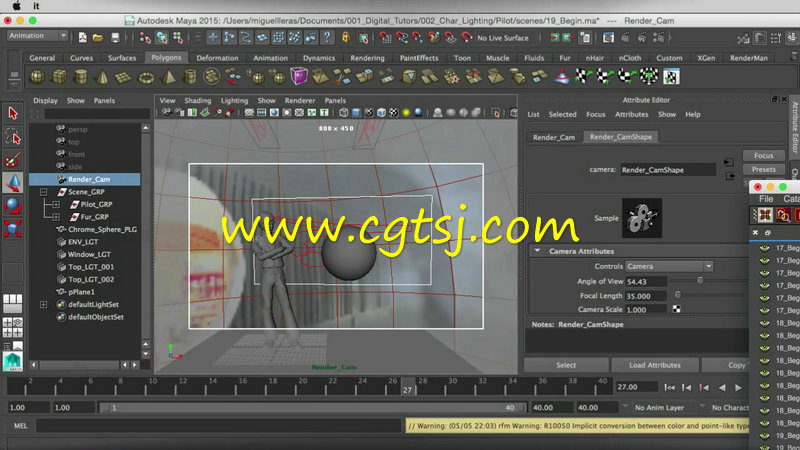The image size is (800, 450).
Task: Click the Open Scene folder icon
Action: (x=98, y=38)
